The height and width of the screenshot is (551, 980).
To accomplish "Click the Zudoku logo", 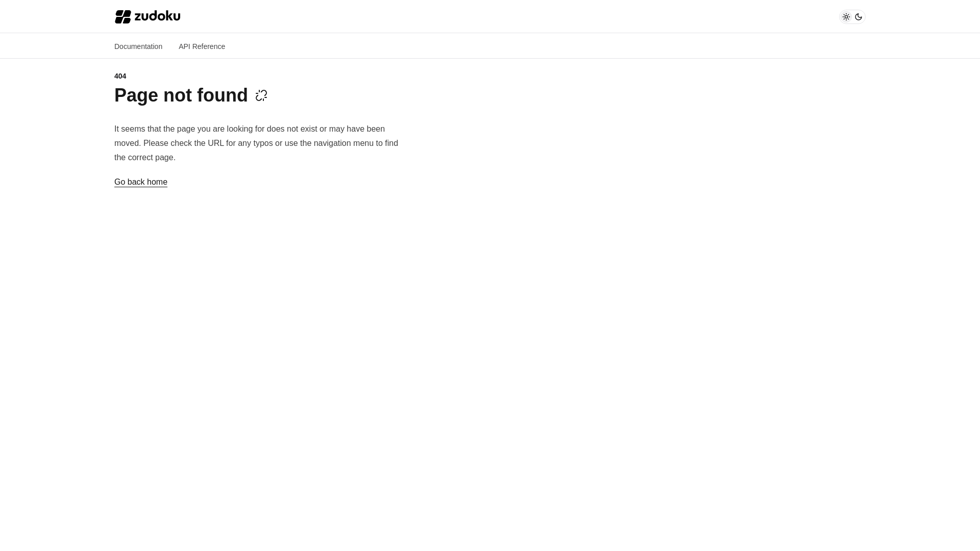I will 148,17.
